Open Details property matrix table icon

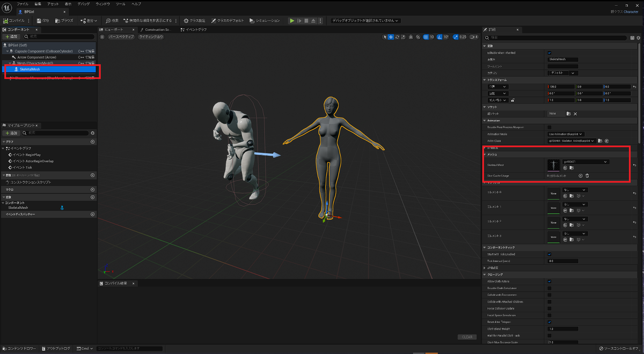click(x=633, y=38)
